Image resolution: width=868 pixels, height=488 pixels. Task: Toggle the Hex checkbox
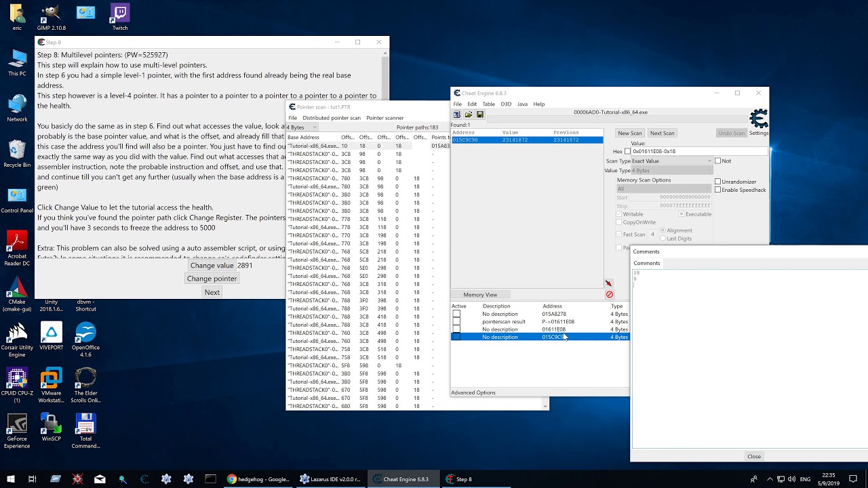coord(627,151)
